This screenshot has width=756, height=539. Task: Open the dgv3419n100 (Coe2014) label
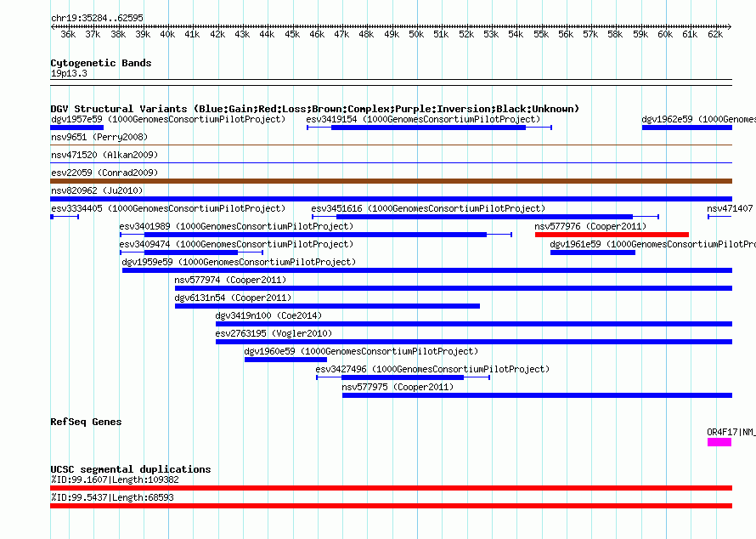tap(268, 315)
